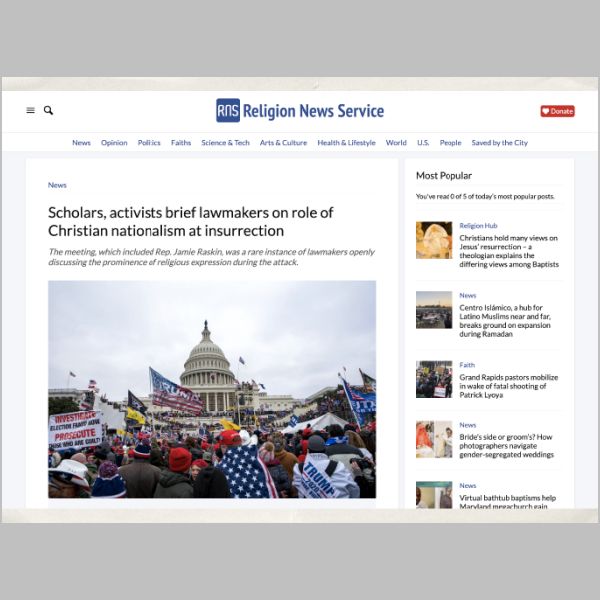Open the Religion Hub category link

click(478, 226)
